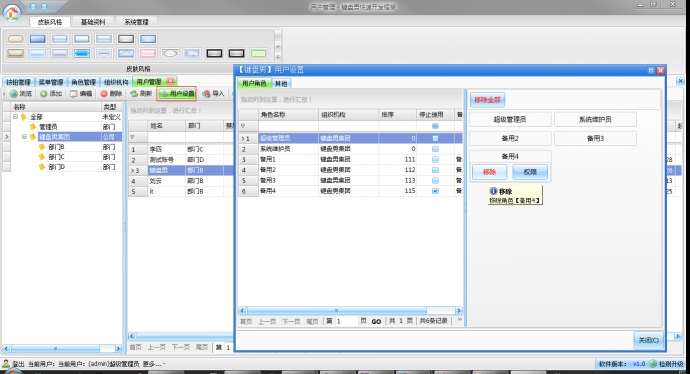Toggle 停止使用 checkbox for 备用3 row
Screen dimensions: 690x374
click(435, 180)
